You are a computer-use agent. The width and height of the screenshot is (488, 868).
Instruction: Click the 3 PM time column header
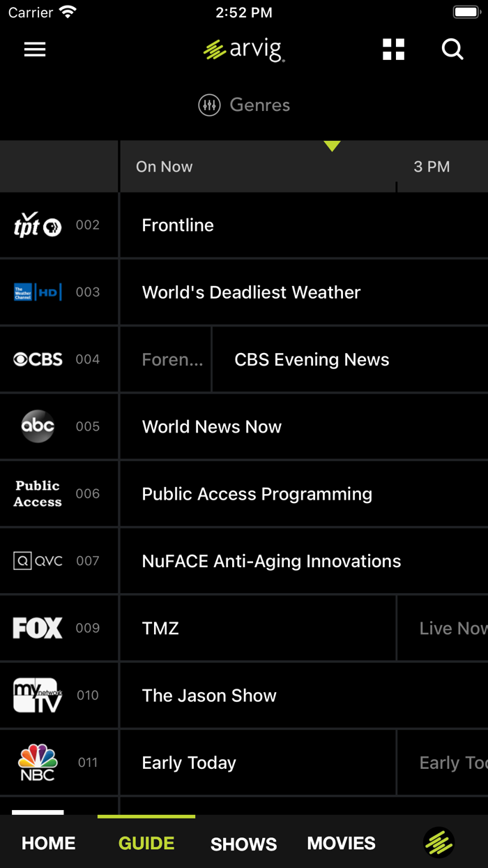[x=432, y=166]
